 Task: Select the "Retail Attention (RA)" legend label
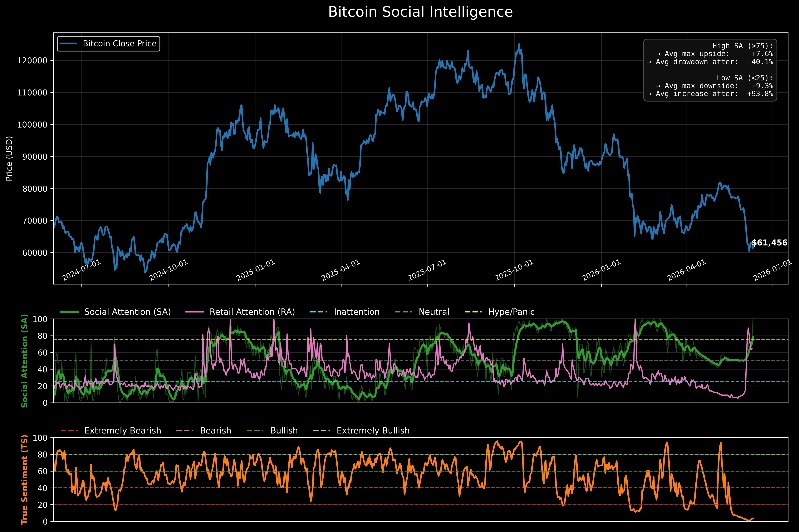[x=252, y=312]
